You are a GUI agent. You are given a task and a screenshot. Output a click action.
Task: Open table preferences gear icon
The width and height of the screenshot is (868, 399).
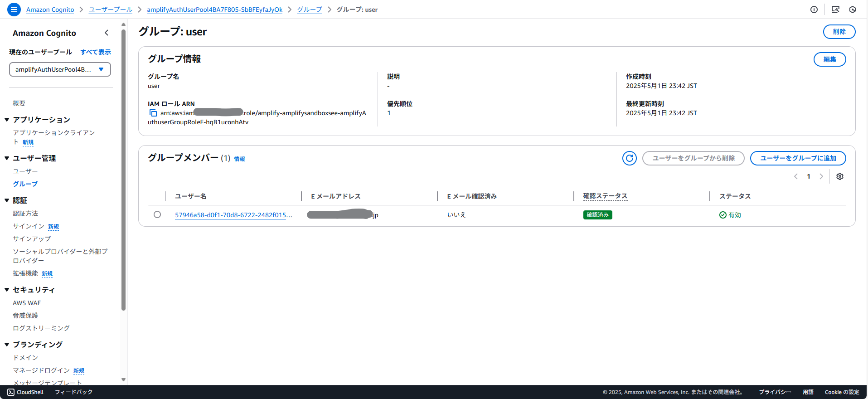pos(840,176)
